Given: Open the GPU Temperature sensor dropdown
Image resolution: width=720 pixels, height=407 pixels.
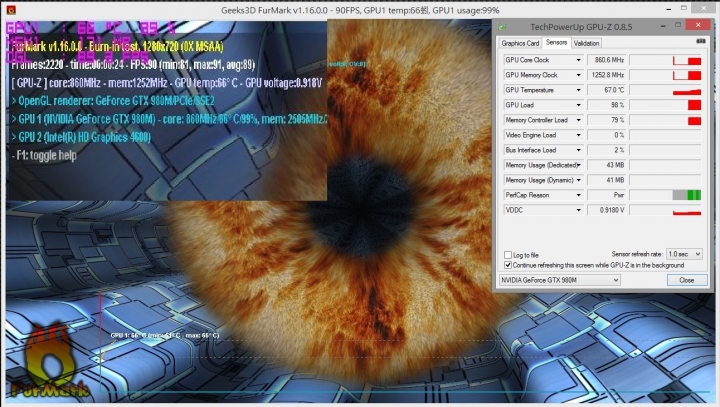Looking at the screenshot, I should (x=579, y=90).
